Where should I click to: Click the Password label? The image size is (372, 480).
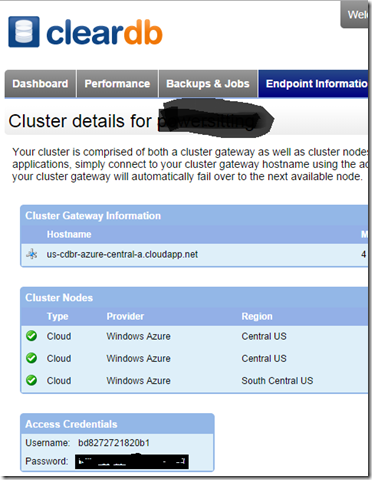click(47, 461)
